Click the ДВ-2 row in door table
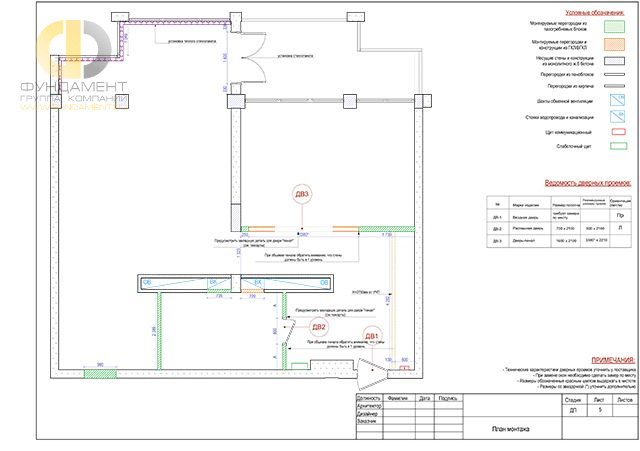The image size is (640, 451). (559, 229)
